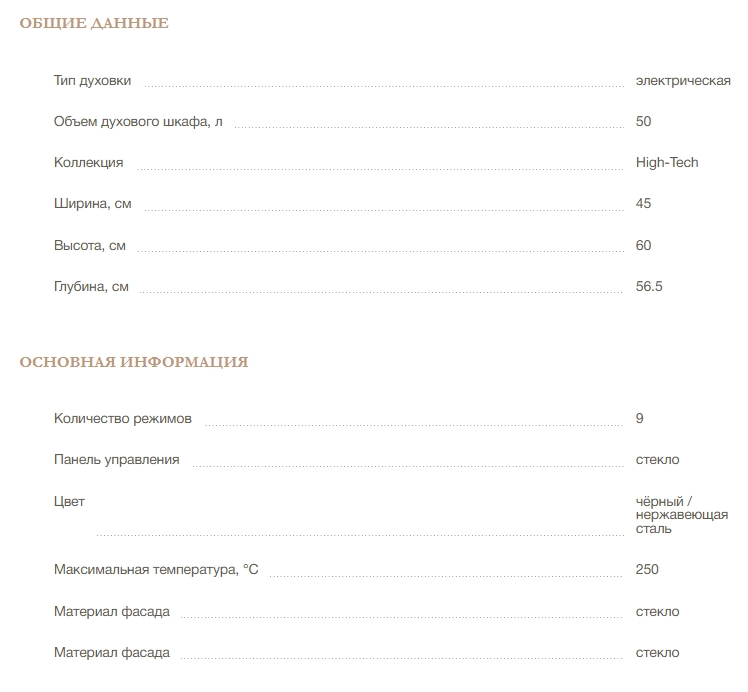This screenshot has width=748, height=692.
Task: Click the maximum temperature value 250
Action: (x=647, y=569)
